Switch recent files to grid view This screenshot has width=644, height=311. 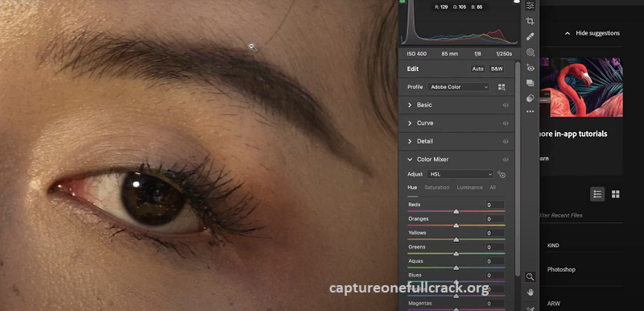[615, 194]
